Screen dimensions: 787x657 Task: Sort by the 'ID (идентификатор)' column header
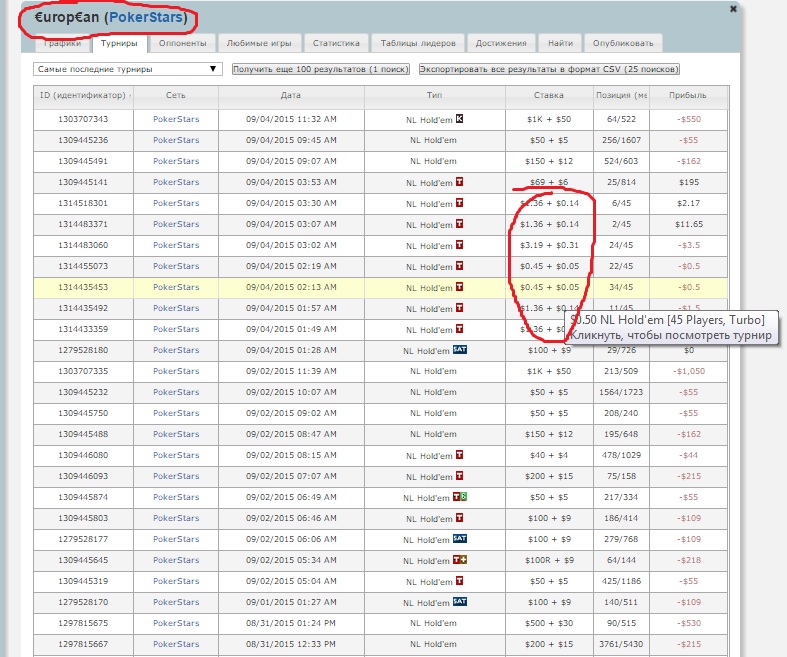(x=83, y=95)
